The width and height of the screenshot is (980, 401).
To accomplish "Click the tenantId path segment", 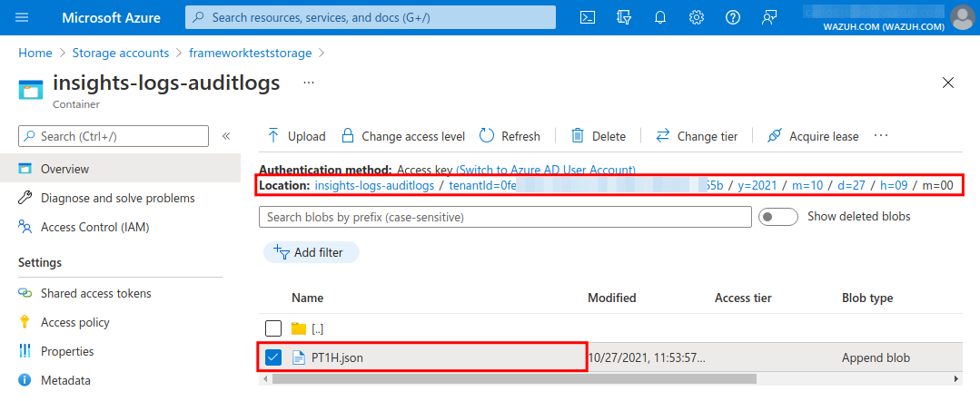I will coord(586,185).
